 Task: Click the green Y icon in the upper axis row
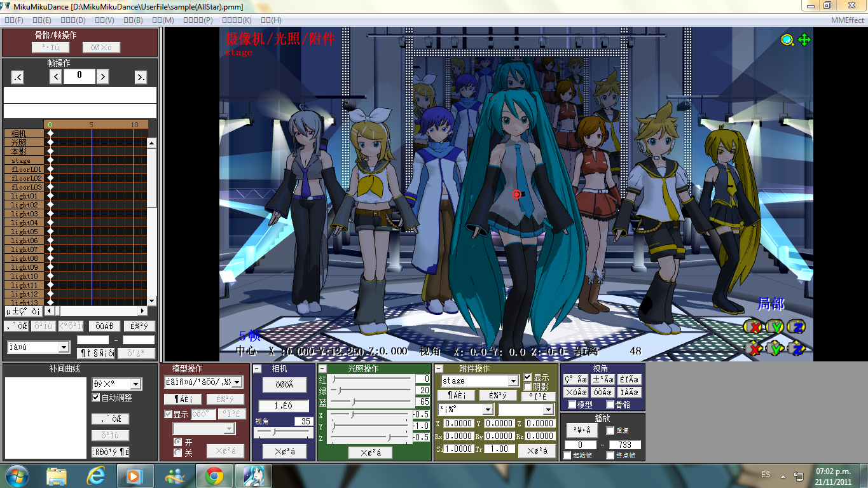click(775, 327)
